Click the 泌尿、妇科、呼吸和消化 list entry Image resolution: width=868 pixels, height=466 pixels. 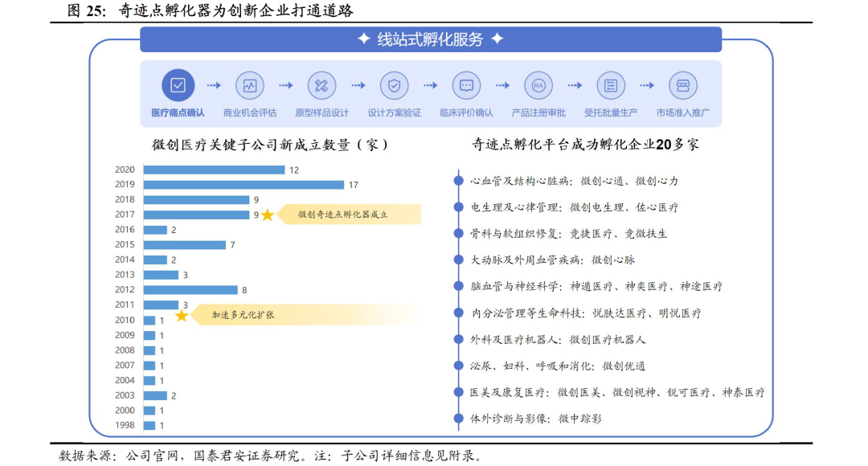click(558, 366)
